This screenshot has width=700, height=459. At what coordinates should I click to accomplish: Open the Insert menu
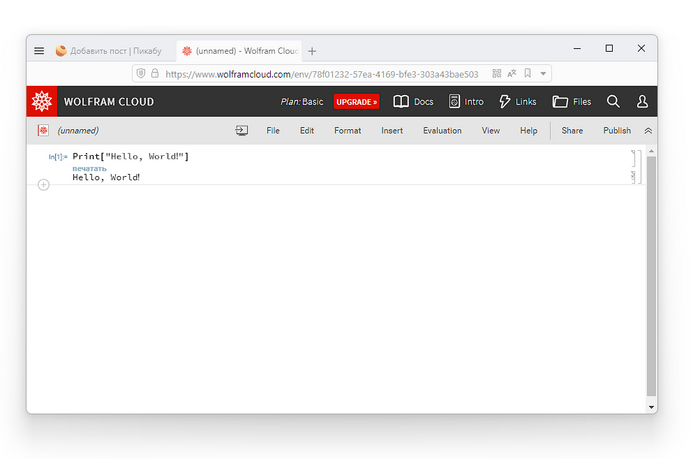pos(392,130)
